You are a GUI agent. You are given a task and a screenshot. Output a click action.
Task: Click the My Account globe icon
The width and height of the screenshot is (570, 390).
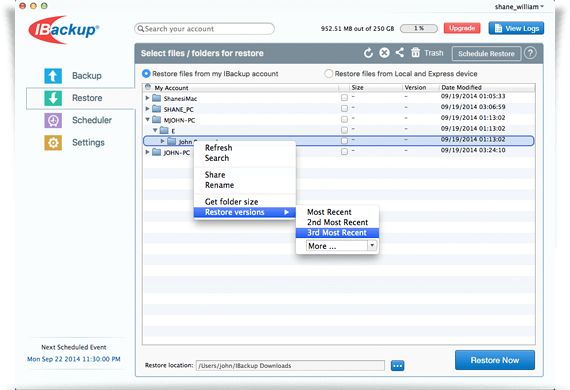(148, 87)
